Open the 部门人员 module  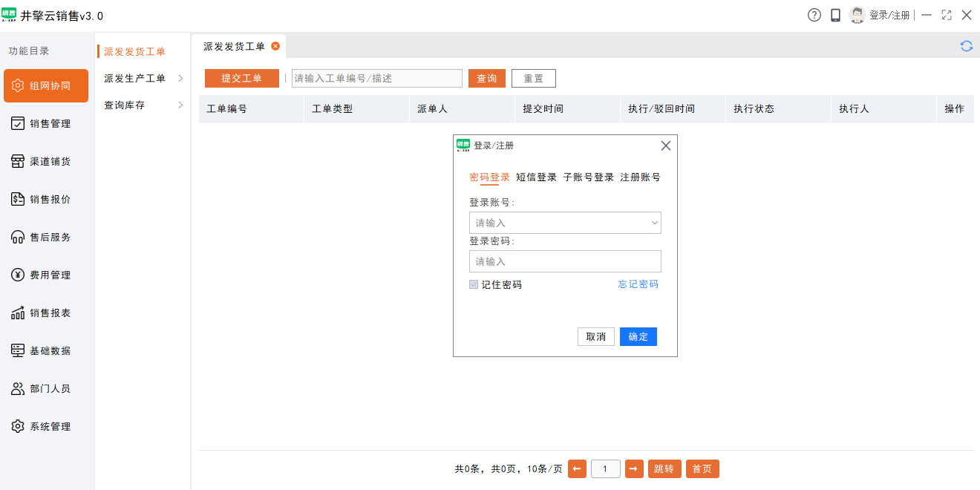click(x=45, y=388)
